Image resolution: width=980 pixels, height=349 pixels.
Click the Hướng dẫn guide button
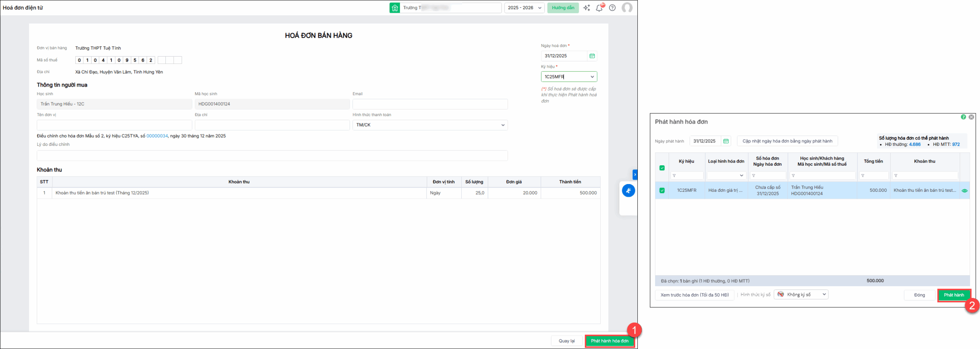563,8
